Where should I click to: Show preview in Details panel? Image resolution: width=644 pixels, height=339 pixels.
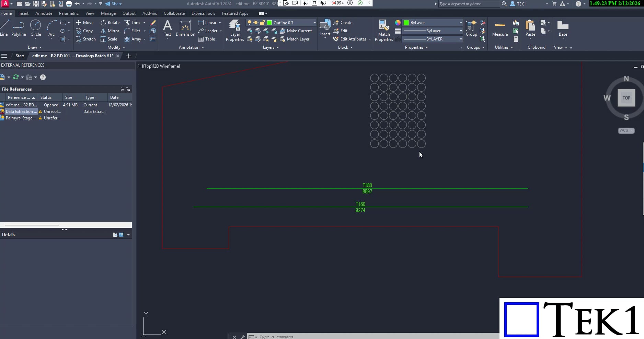tap(121, 235)
